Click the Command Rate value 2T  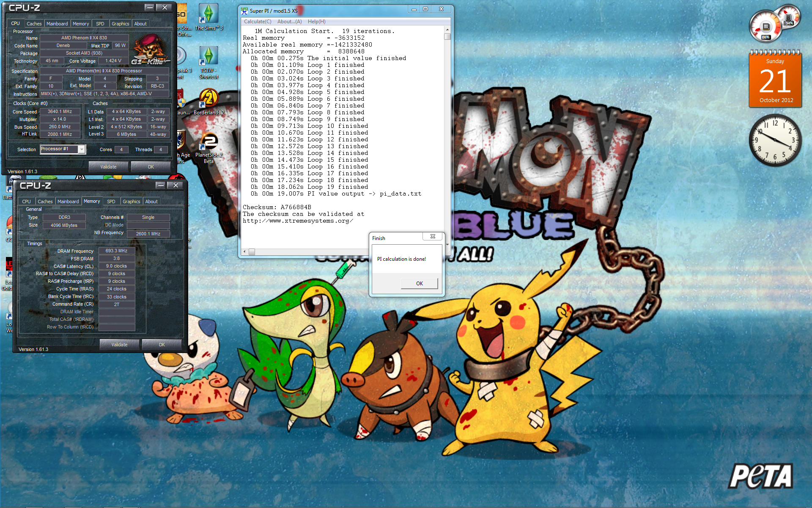pos(117,305)
